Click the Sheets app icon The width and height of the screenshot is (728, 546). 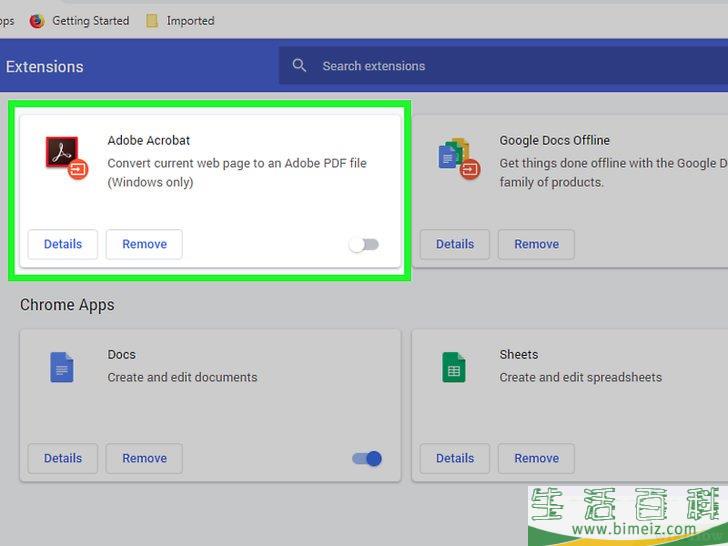pyautogui.click(x=454, y=367)
